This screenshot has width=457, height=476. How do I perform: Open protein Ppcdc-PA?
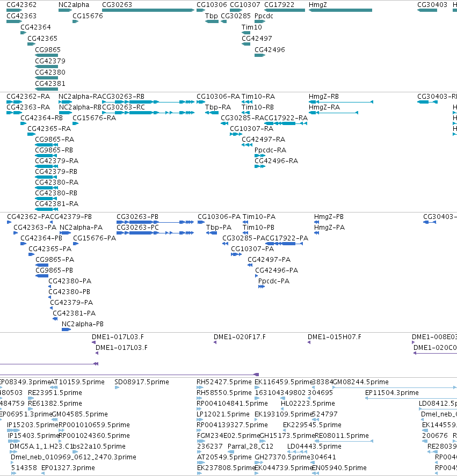(x=274, y=281)
